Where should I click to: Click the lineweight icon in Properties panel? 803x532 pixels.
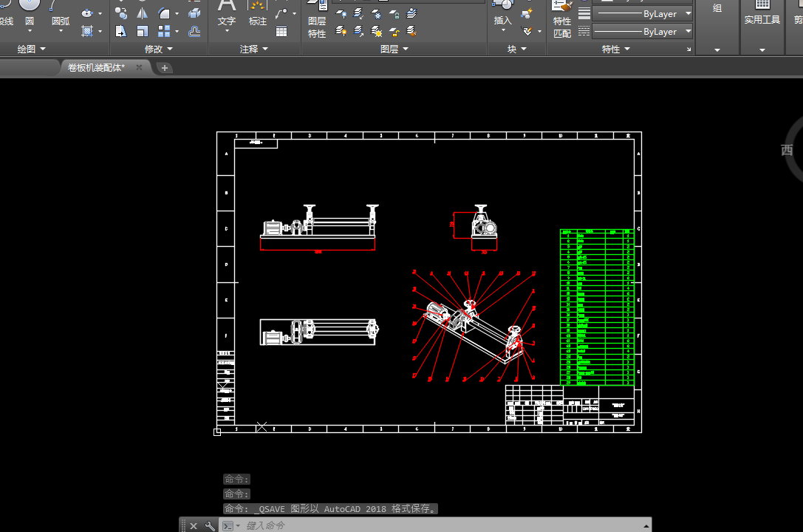click(584, 14)
